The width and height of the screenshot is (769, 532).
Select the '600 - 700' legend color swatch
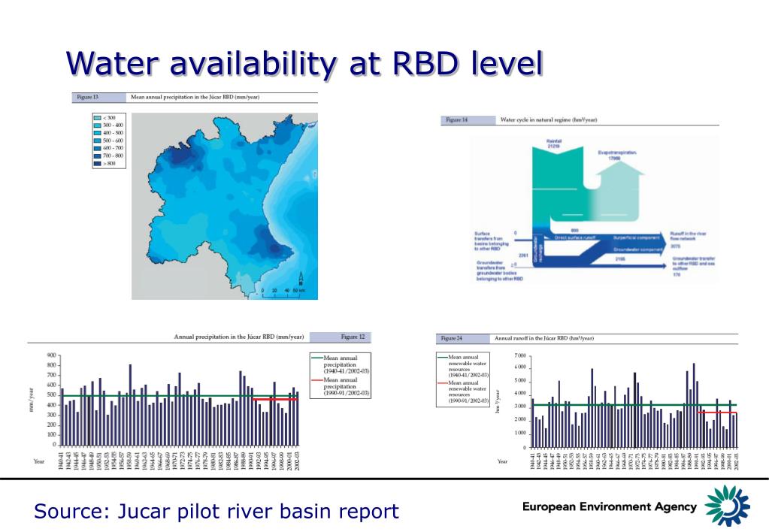point(97,148)
